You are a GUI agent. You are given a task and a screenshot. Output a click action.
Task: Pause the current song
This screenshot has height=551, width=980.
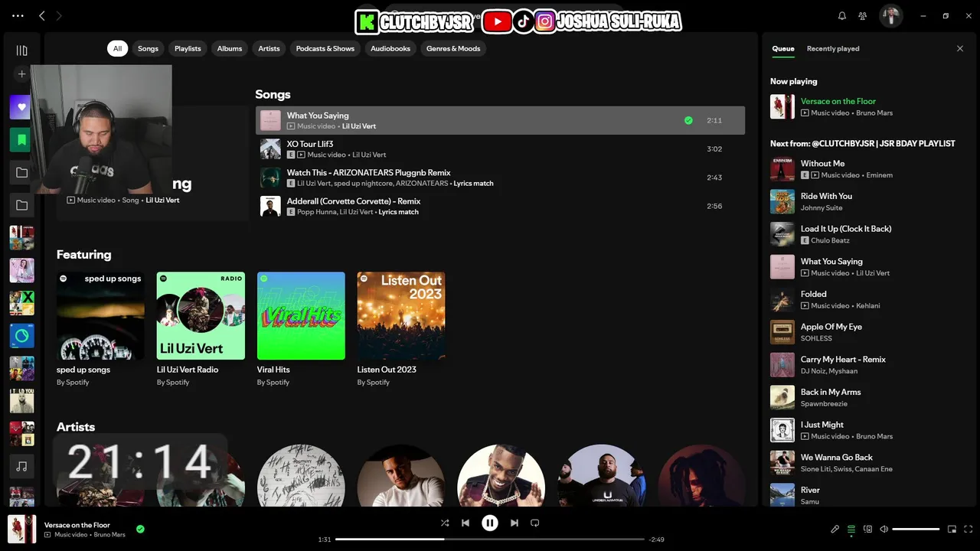(490, 523)
